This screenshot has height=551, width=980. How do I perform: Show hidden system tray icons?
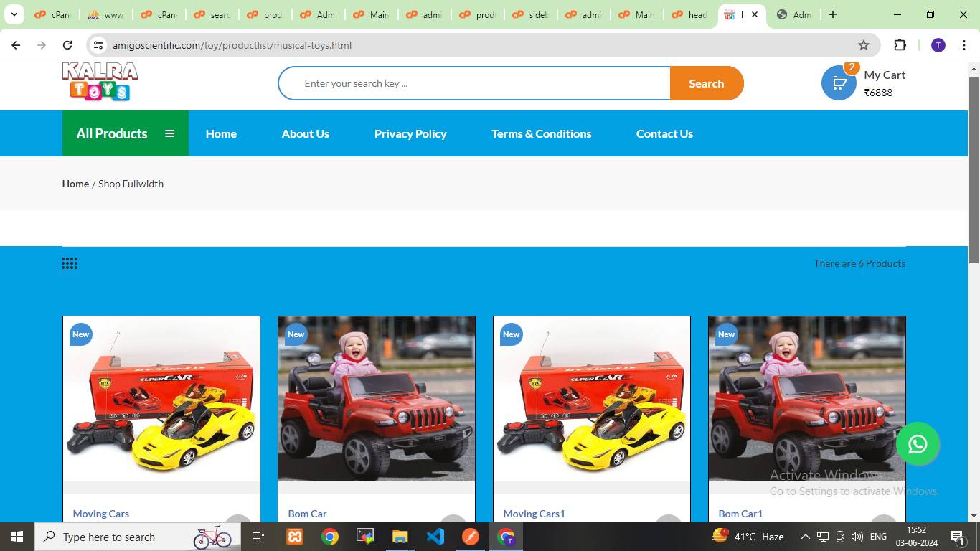point(805,537)
